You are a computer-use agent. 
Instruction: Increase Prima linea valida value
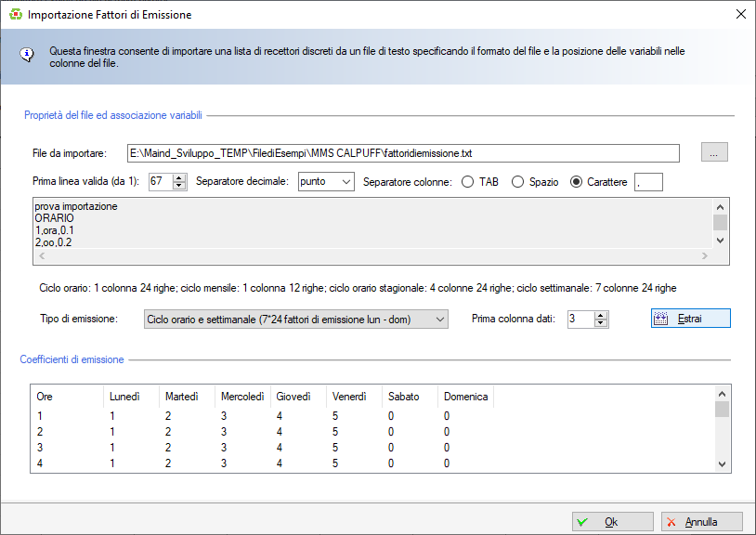[x=179, y=177]
